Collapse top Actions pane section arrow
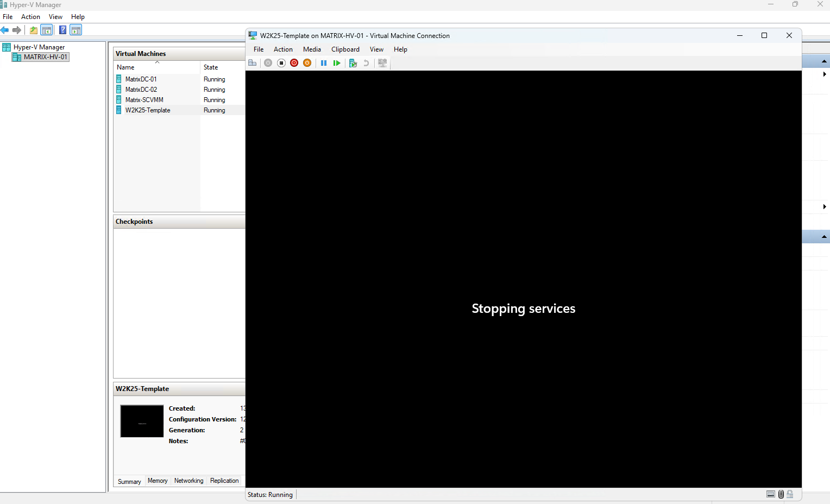 point(824,61)
